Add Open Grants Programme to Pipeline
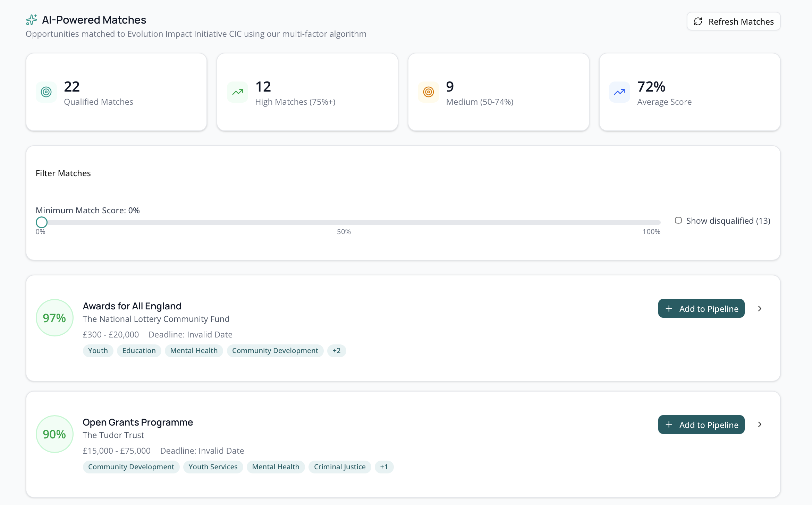The height and width of the screenshot is (505, 812). 701,425
